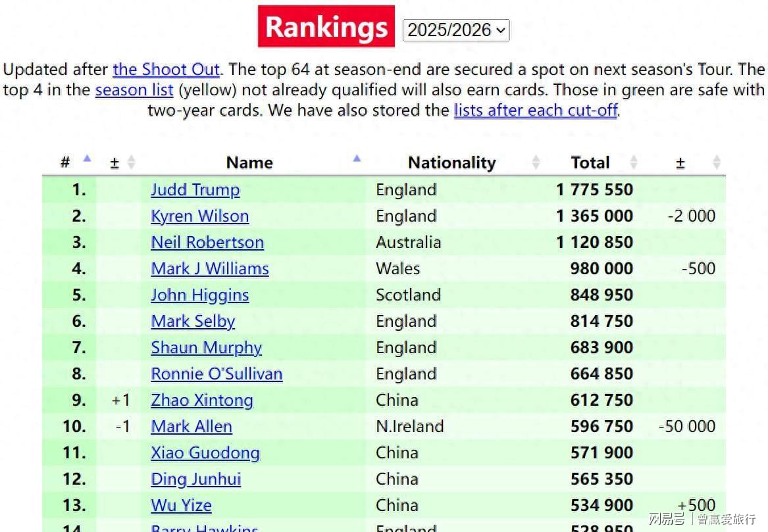This screenshot has height=532, width=768.
Task: Open the Shoot Out link
Action: pyautogui.click(x=166, y=70)
